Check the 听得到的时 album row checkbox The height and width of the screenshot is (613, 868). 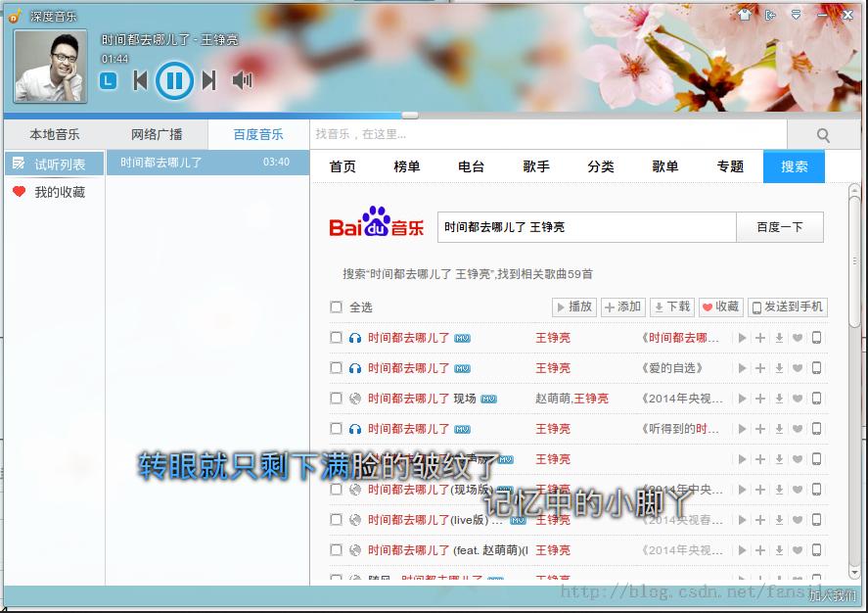(336, 429)
